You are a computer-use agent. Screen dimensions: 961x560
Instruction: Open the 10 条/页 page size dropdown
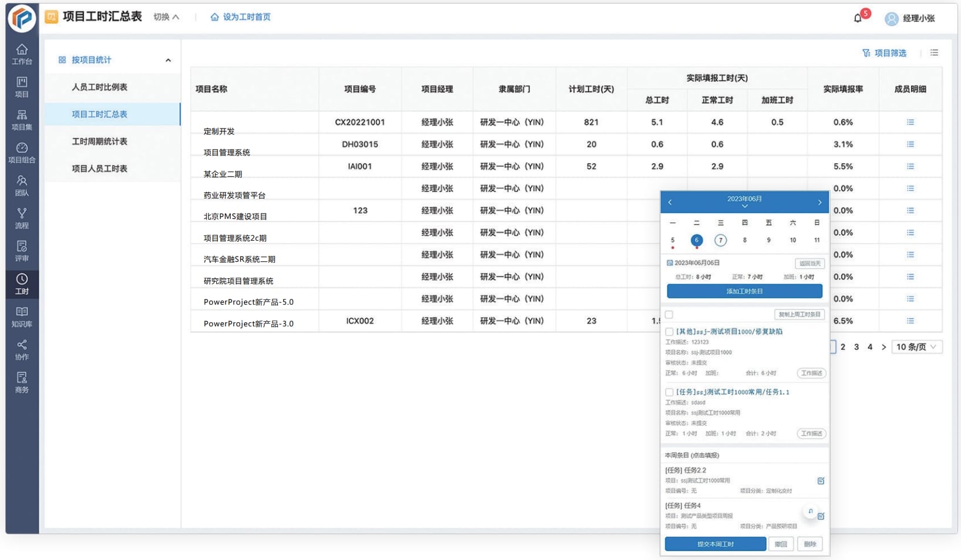pos(916,347)
